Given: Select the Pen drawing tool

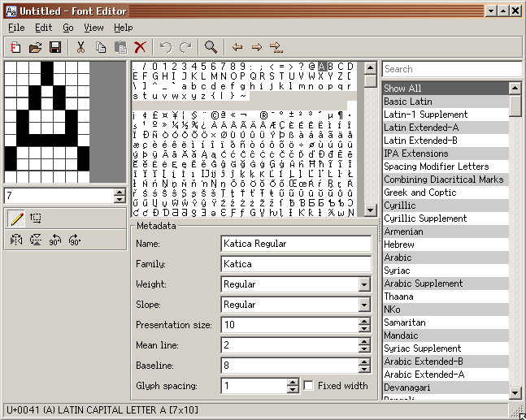Looking at the screenshot, I should pos(15,218).
